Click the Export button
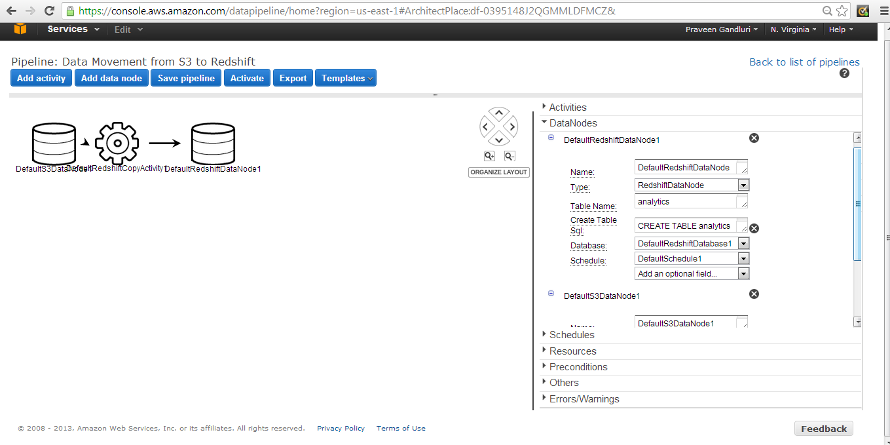 tap(293, 78)
